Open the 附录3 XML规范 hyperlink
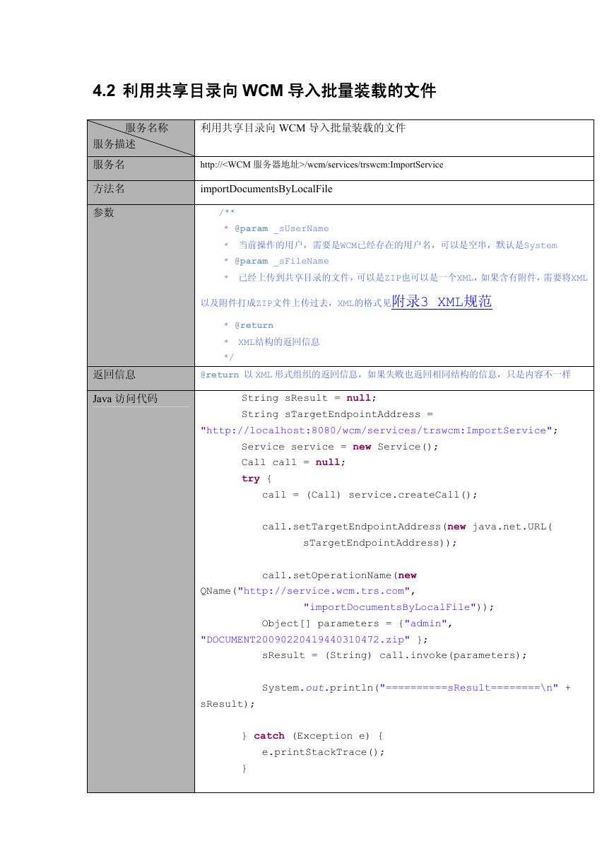 tap(442, 301)
